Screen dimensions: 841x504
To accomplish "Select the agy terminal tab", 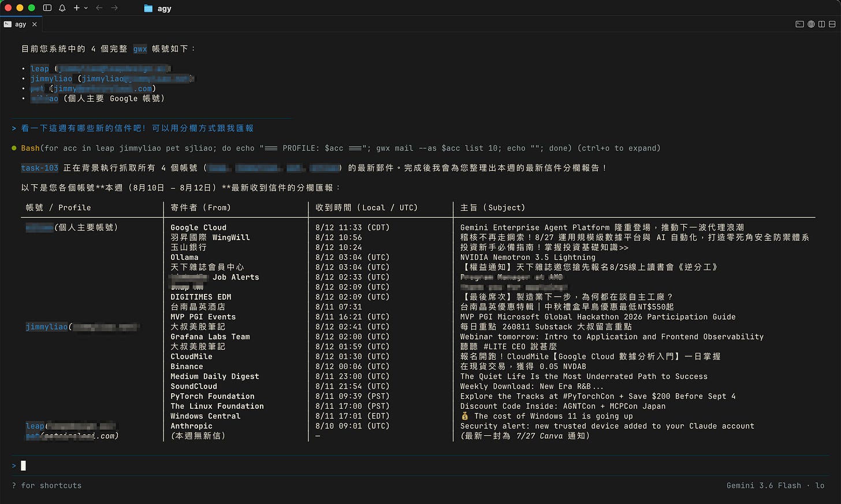I will coord(21,24).
